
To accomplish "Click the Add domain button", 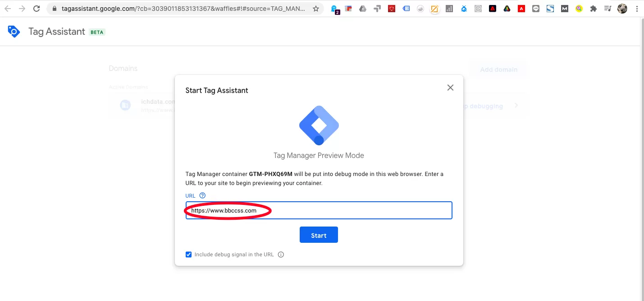I will (498, 69).
